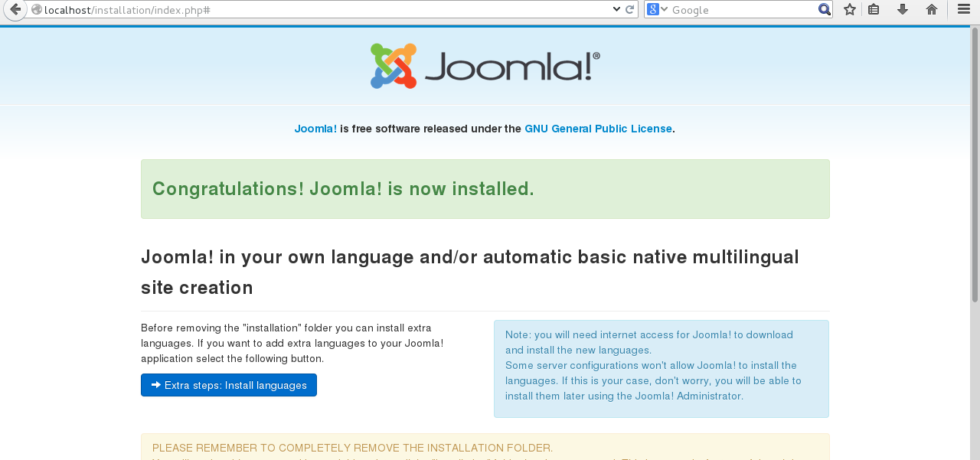Reload the page with the refresh icon
The image size is (980, 460).
point(629,9)
